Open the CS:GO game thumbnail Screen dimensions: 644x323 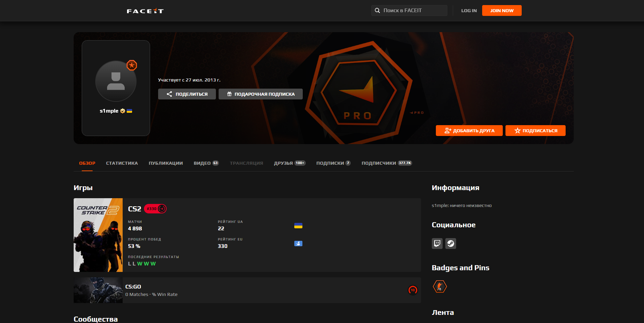(x=98, y=290)
